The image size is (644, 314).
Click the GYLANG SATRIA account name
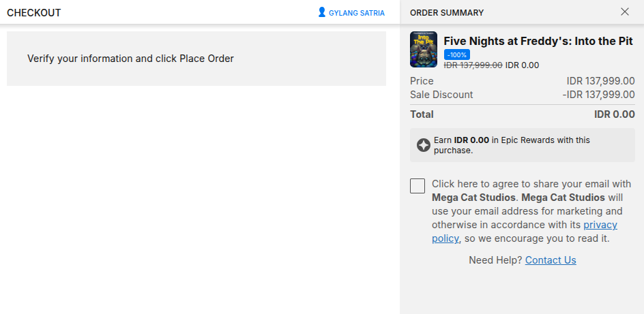pyautogui.click(x=356, y=13)
